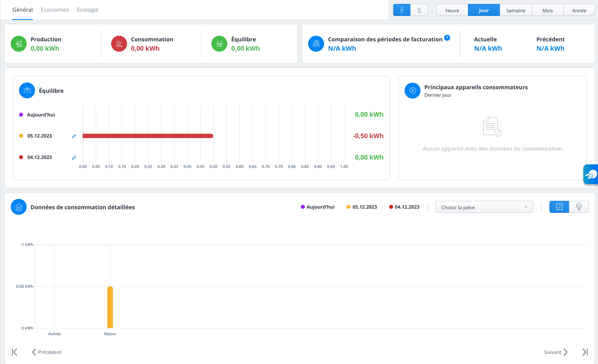Click the Autres axis label
This screenshot has height=364, width=598.
point(54,334)
